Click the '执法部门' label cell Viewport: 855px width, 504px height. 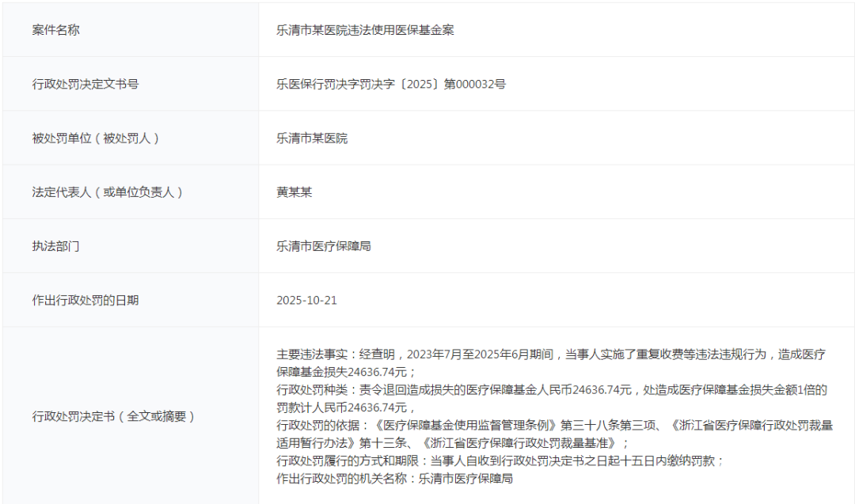(56, 246)
